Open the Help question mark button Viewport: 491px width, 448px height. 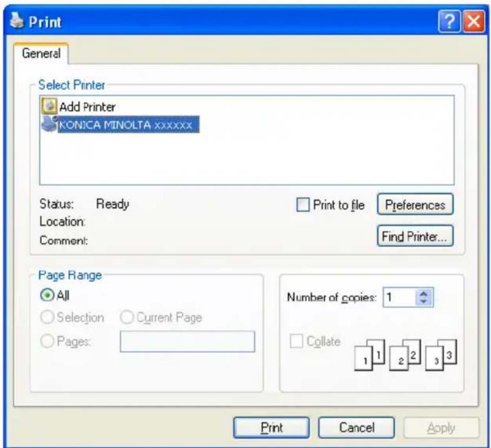click(449, 21)
